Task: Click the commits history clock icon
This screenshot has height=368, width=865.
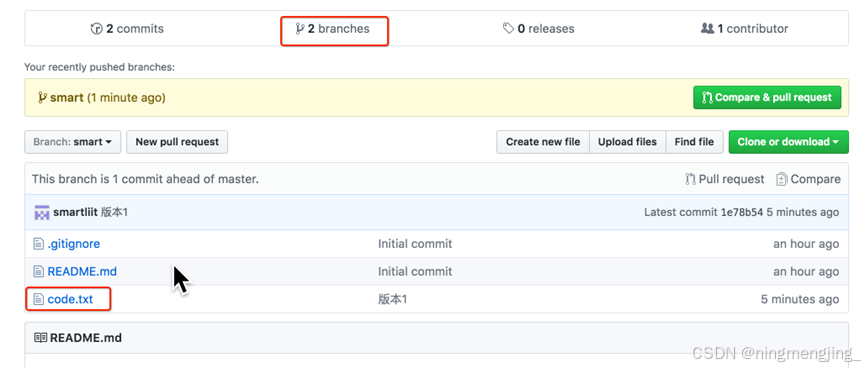Action: coord(97,29)
